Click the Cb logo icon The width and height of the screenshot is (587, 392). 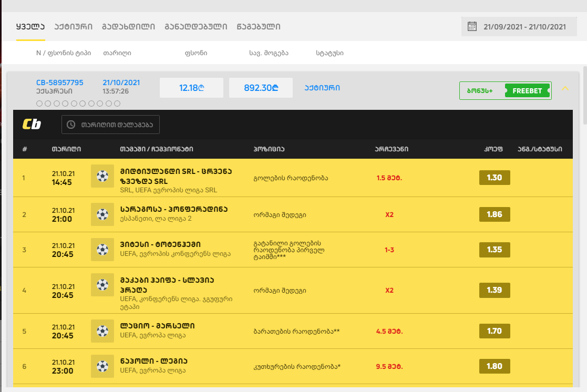(x=32, y=125)
